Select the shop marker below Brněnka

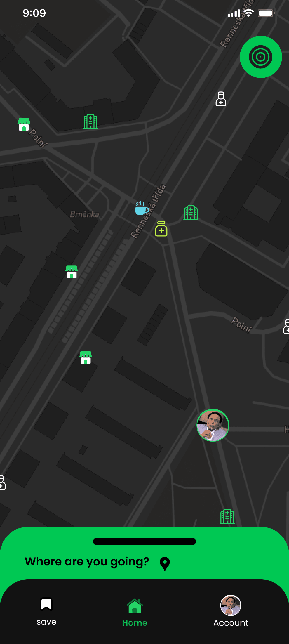72,272
